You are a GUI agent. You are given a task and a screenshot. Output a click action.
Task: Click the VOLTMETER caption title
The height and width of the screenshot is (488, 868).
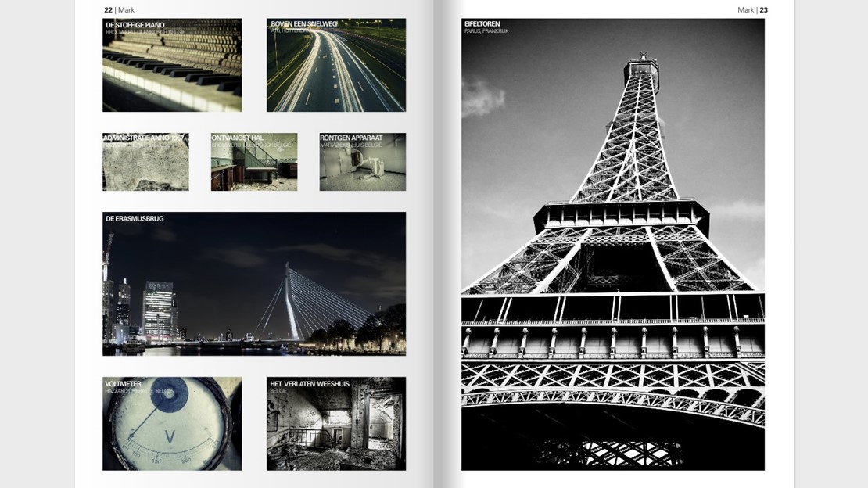tap(123, 384)
